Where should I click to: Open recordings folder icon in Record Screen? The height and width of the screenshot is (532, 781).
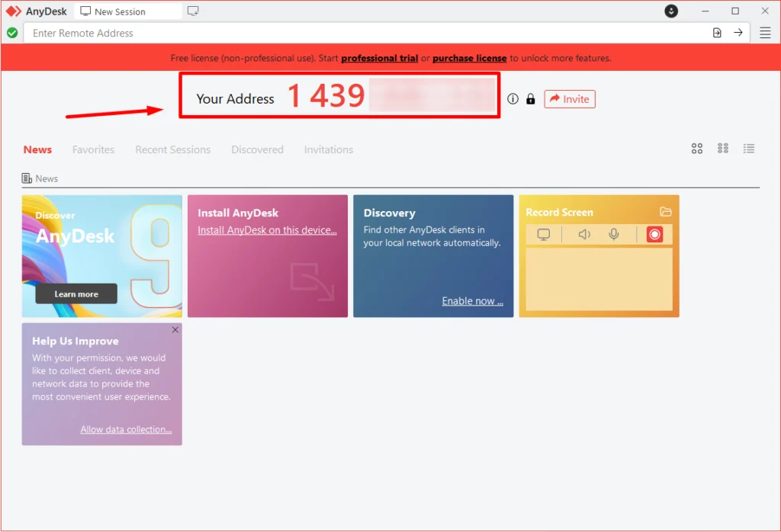point(665,212)
